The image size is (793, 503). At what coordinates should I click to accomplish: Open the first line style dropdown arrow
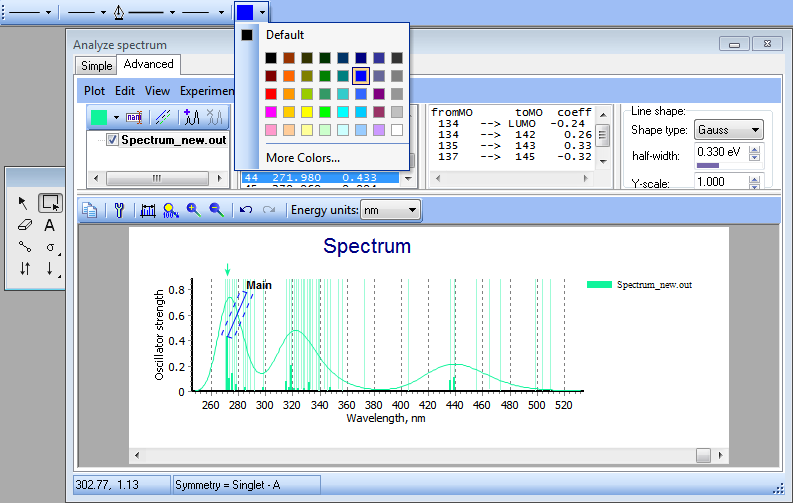(49, 12)
